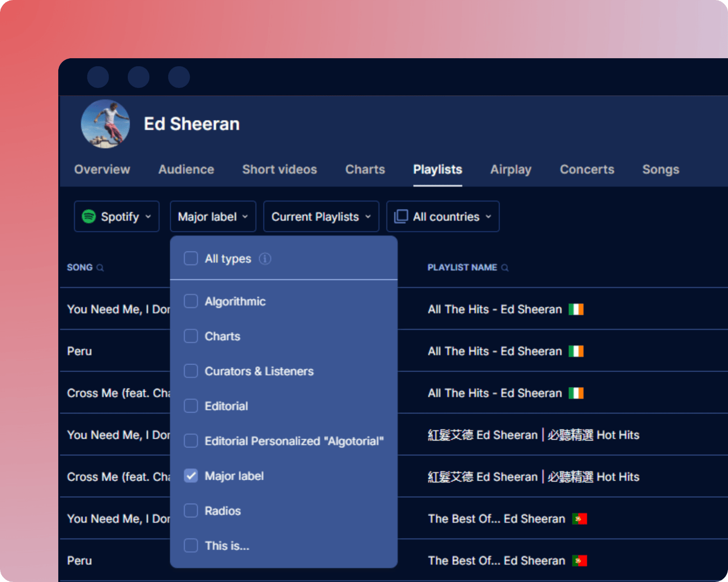
Task: Go to the Short videos tab
Action: 279,169
